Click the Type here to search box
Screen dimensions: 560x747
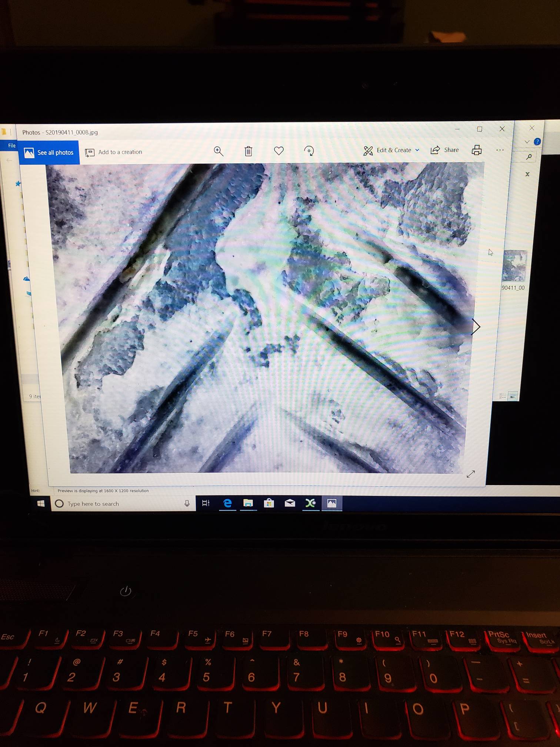[123, 504]
